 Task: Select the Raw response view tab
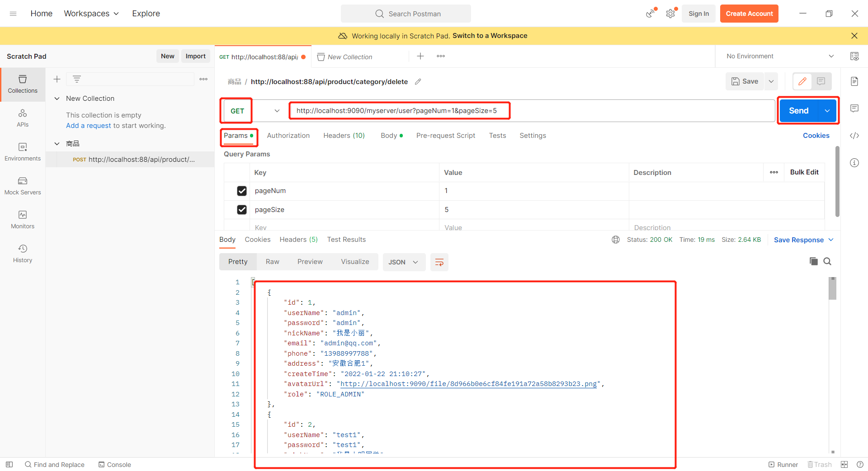click(272, 262)
